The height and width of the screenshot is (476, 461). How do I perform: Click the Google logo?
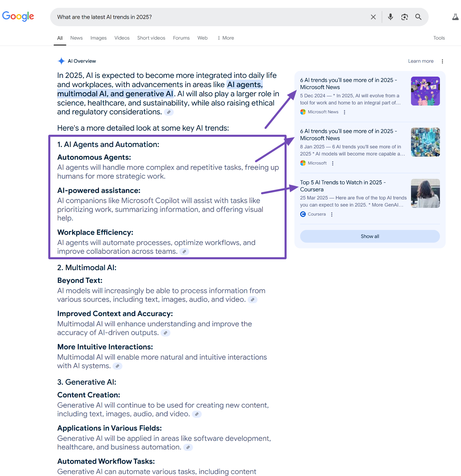click(x=18, y=16)
